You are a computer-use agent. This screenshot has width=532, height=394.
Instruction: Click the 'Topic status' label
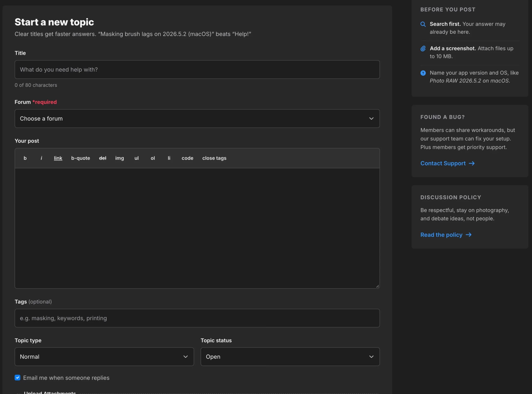(216, 340)
